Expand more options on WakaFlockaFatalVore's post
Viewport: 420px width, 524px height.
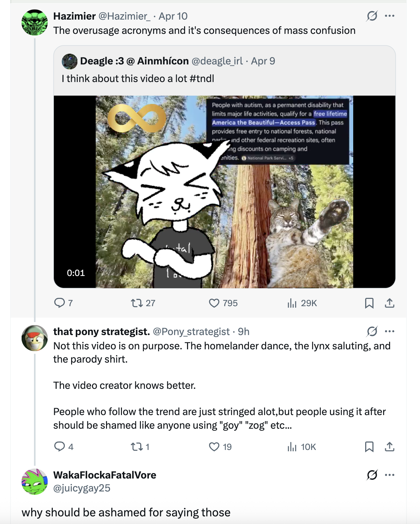[x=389, y=475]
